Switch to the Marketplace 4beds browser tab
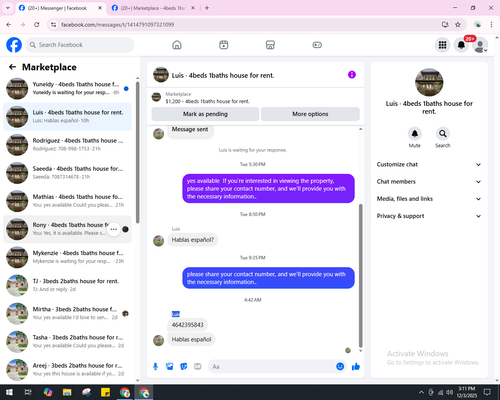 (153, 8)
